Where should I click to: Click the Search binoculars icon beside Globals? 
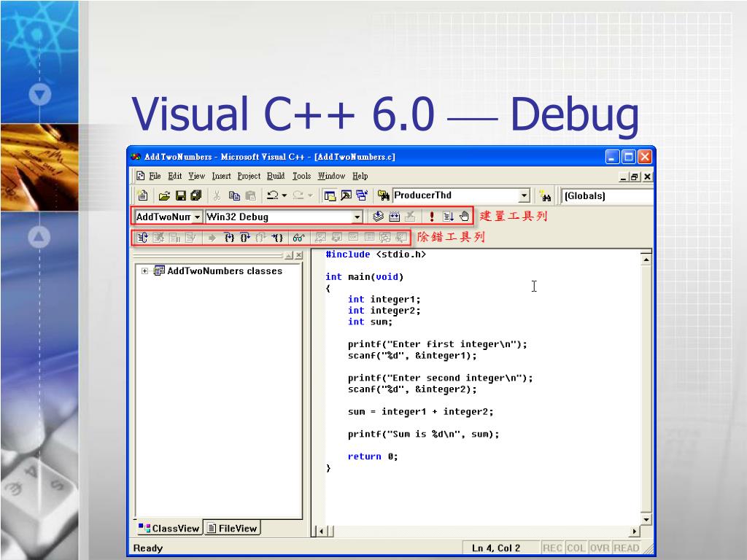click(545, 196)
